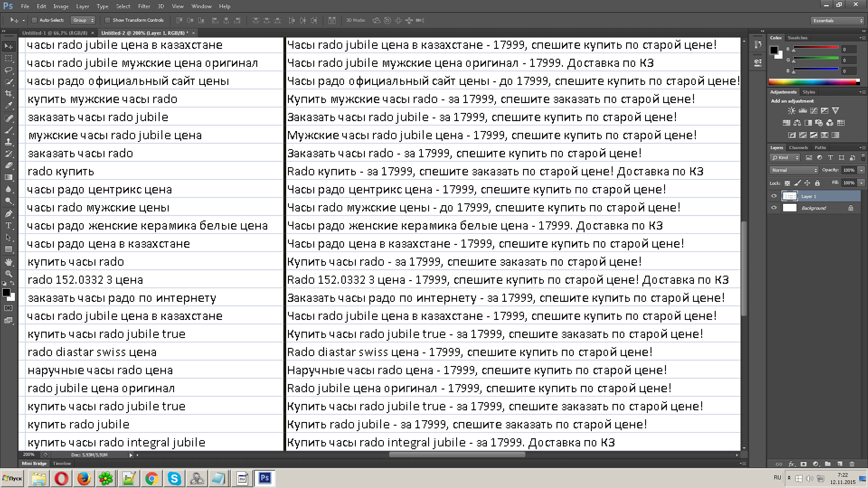This screenshot has height=488, width=868.
Task: Select the Clone Stamp tool
Action: tap(9, 142)
